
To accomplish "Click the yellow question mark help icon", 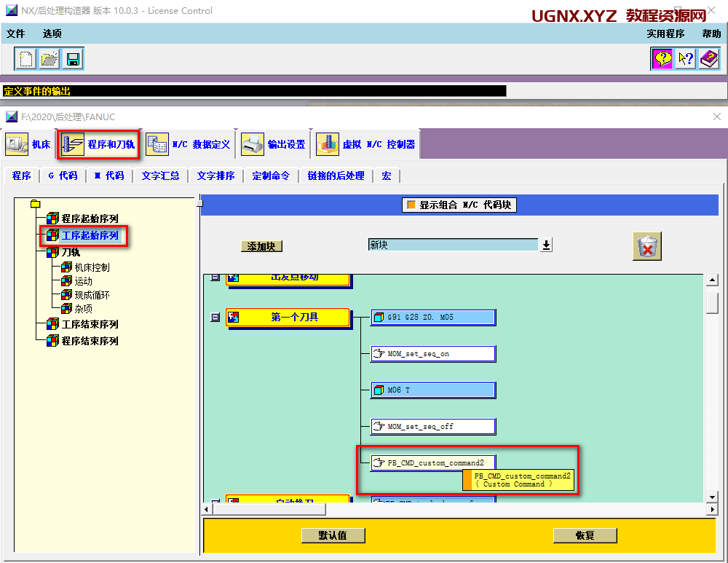I will [x=662, y=58].
